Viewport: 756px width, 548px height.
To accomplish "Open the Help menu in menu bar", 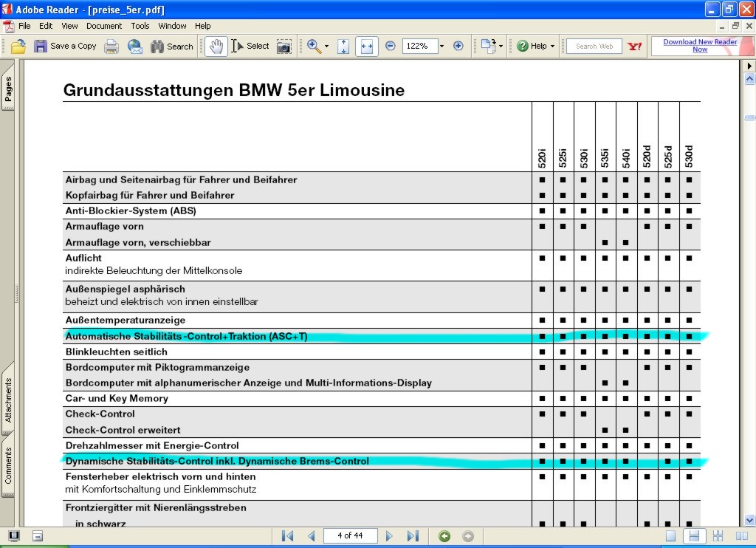I will (x=202, y=26).
